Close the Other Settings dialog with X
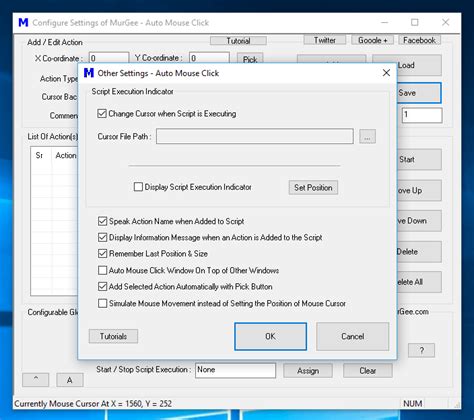The height and width of the screenshot is (420, 474). (x=386, y=73)
